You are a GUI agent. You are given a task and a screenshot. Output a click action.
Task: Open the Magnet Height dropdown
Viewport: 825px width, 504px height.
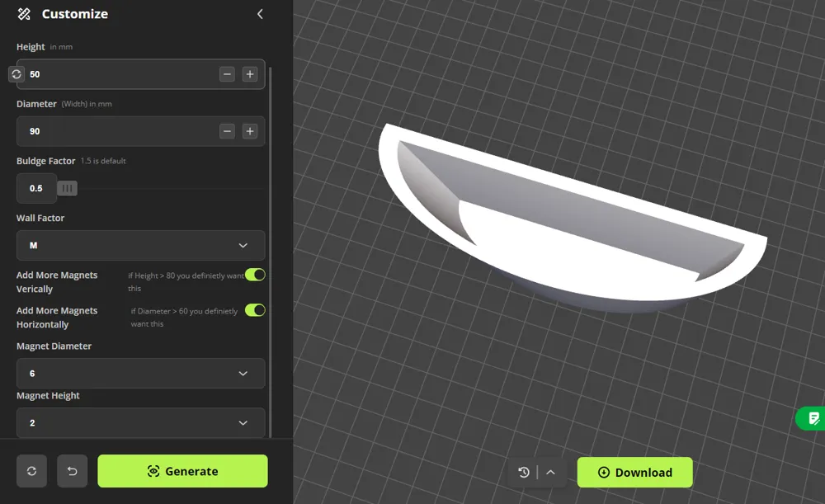pos(141,423)
